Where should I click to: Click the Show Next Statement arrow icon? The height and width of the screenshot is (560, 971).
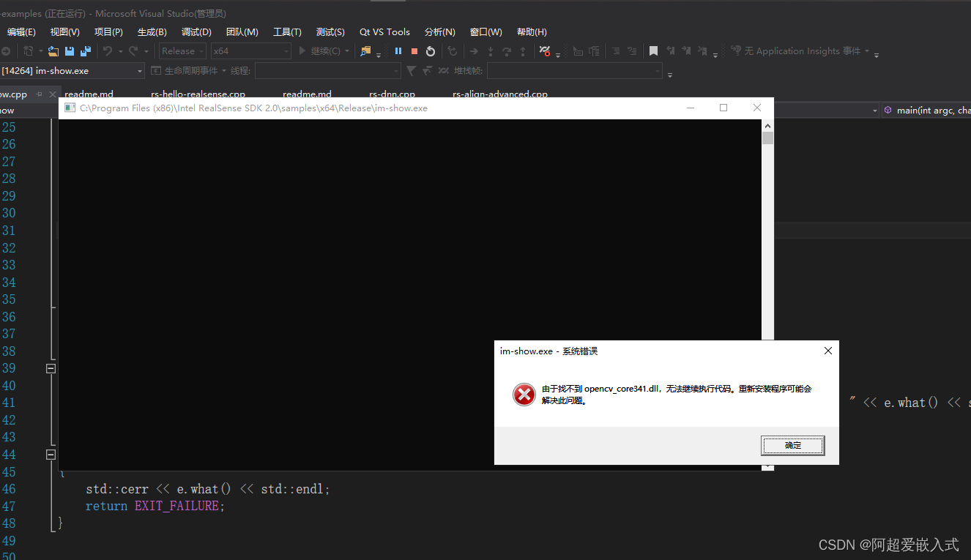tap(474, 51)
